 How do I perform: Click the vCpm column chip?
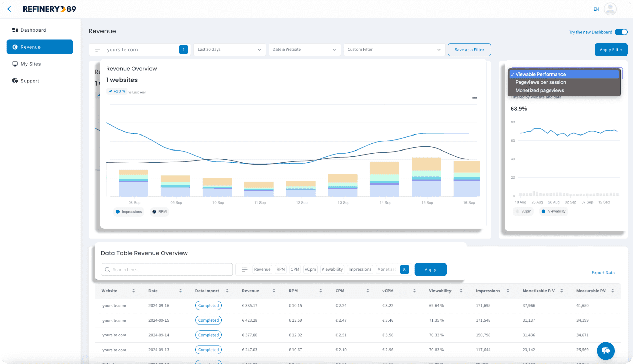310,269
